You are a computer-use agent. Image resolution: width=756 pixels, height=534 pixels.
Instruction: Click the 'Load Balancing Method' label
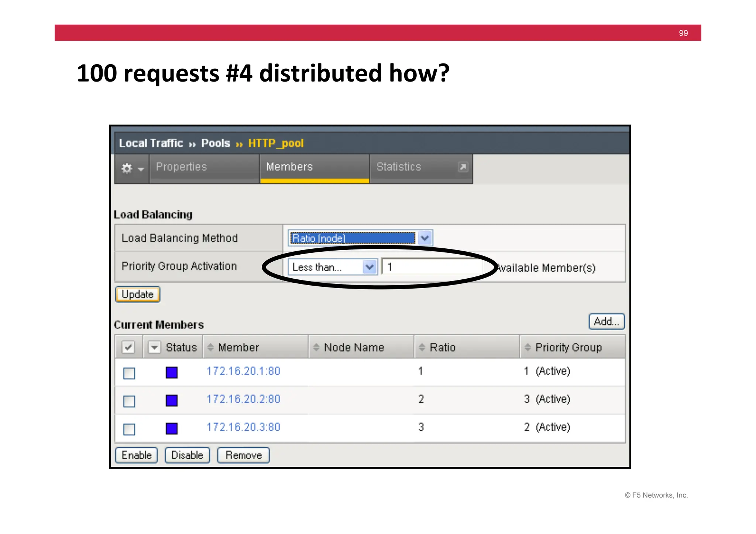[180, 238]
